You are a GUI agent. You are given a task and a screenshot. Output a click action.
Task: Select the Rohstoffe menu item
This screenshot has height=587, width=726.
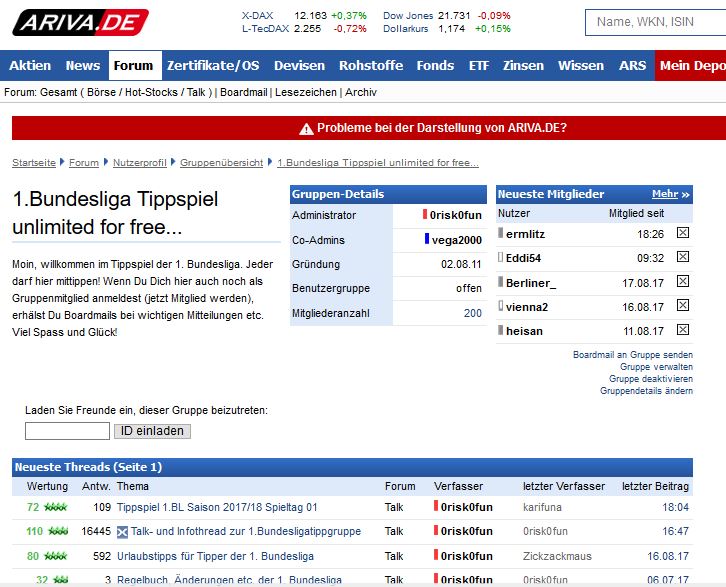(x=371, y=66)
